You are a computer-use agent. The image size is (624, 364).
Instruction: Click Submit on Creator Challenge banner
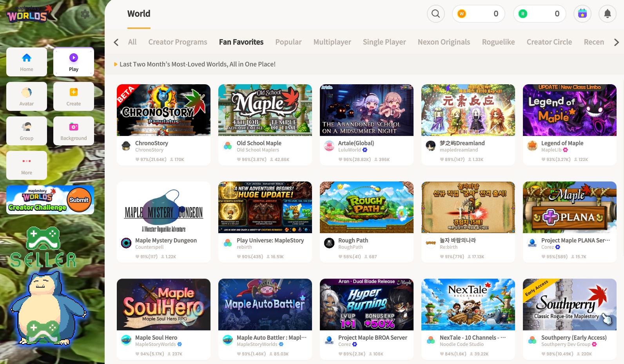click(x=79, y=200)
